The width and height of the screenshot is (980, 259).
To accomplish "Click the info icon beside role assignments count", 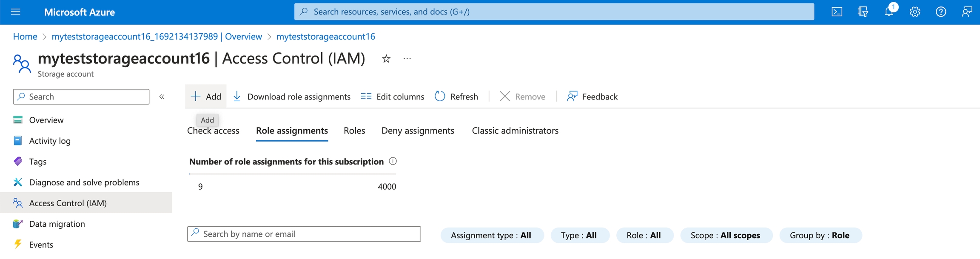I will 393,161.
